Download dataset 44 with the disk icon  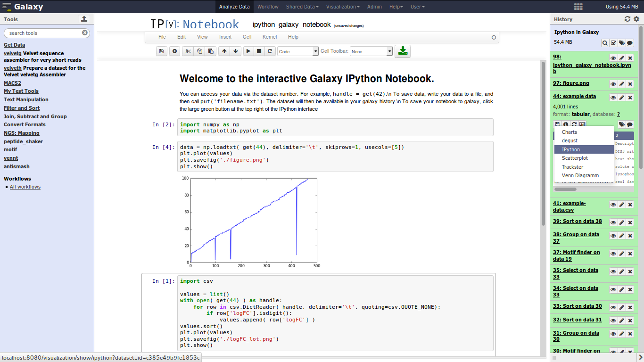point(558,124)
